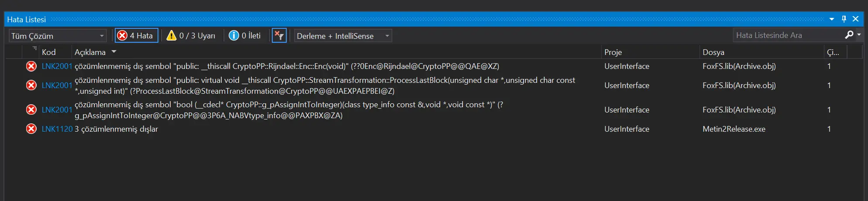Close the Hata Listesi panel

[856, 19]
